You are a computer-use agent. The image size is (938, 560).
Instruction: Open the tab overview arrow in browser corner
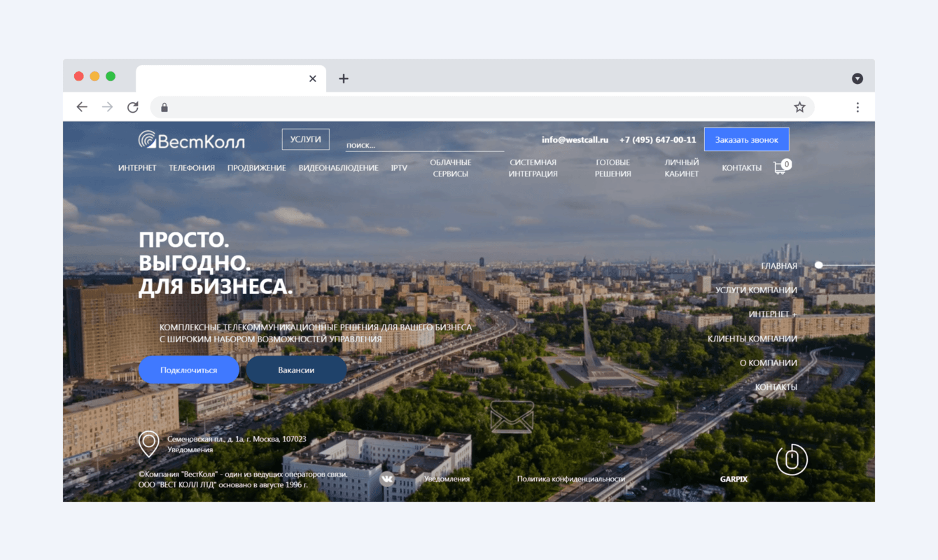pos(857,78)
